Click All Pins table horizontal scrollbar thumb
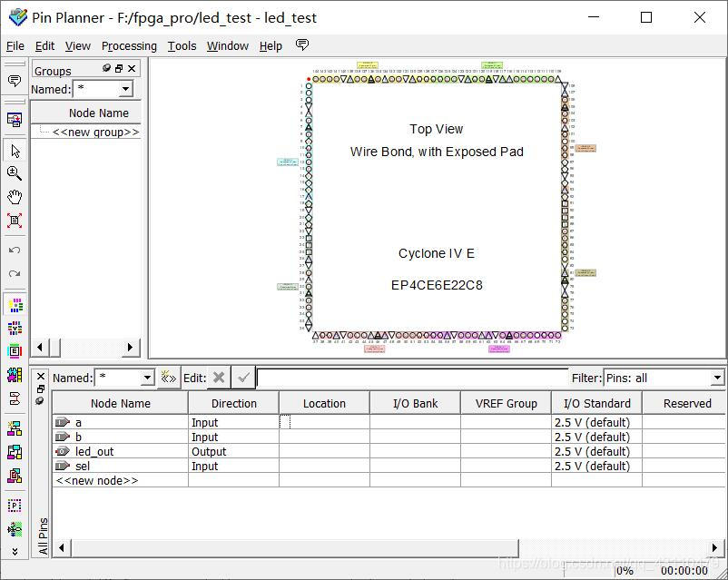The height and width of the screenshot is (580, 728). tap(294, 548)
